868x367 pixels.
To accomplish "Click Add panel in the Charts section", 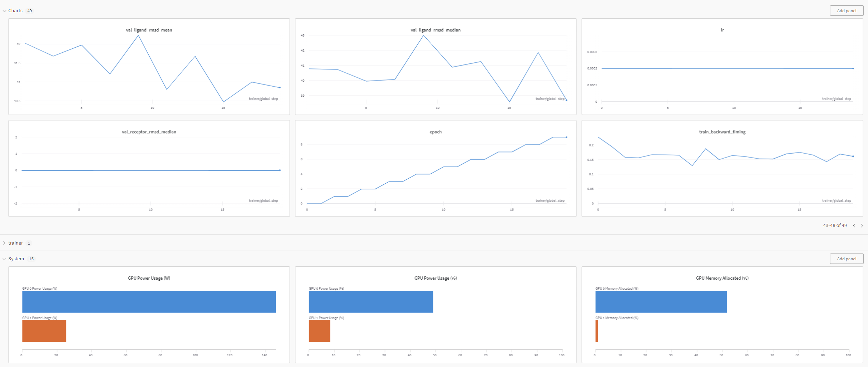I will pos(846,11).
